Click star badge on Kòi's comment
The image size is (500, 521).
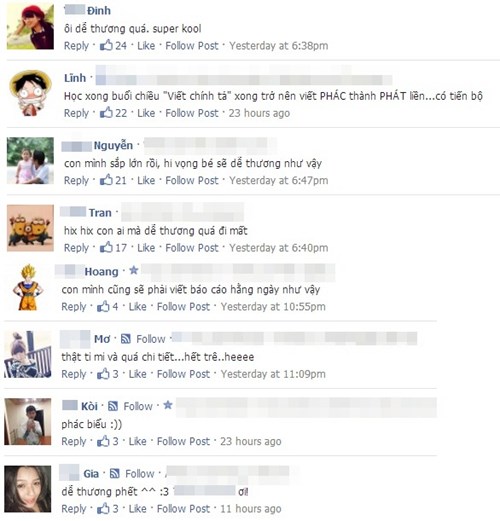pyautogui.click(x=168, y=405)
